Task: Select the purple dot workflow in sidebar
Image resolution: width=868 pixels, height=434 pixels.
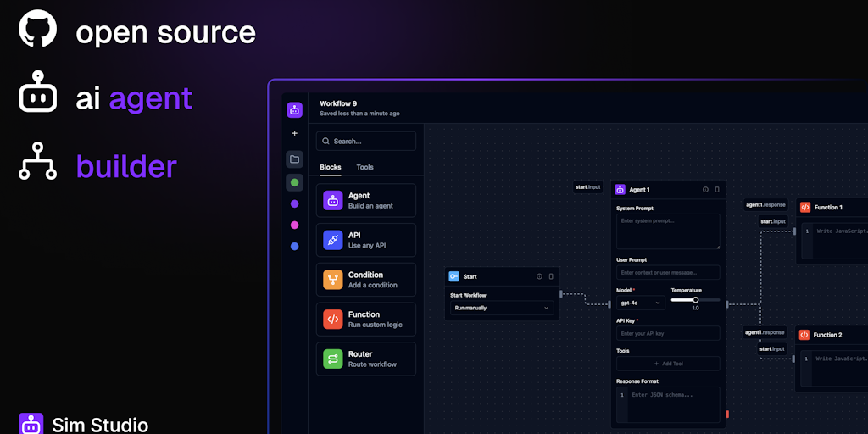Action: pyautogui.click(x=294, y=203)
